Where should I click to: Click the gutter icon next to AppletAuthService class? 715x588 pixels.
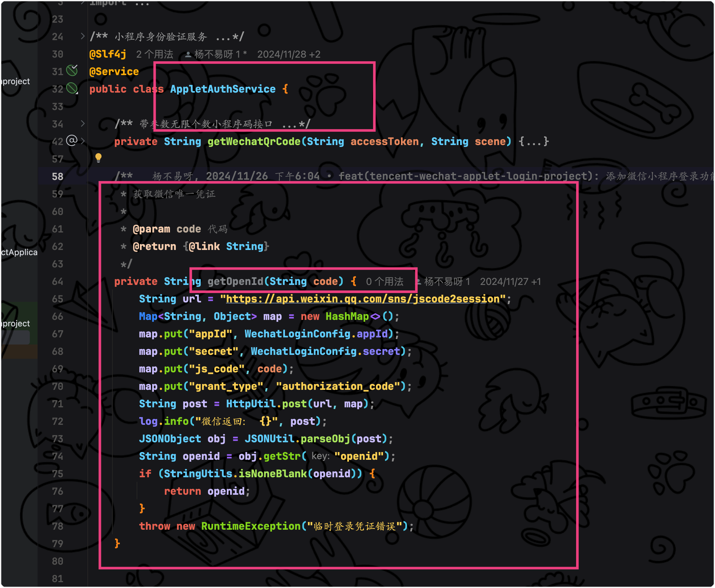pos(72,88)
